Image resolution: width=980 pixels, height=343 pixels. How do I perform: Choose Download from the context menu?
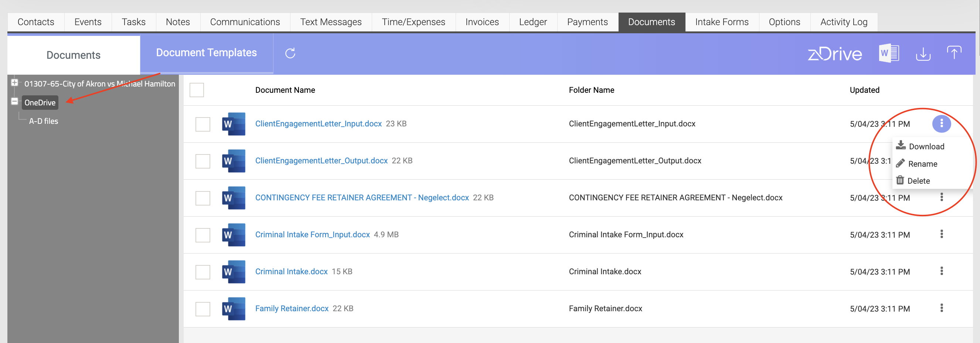(x=920, y=146)
